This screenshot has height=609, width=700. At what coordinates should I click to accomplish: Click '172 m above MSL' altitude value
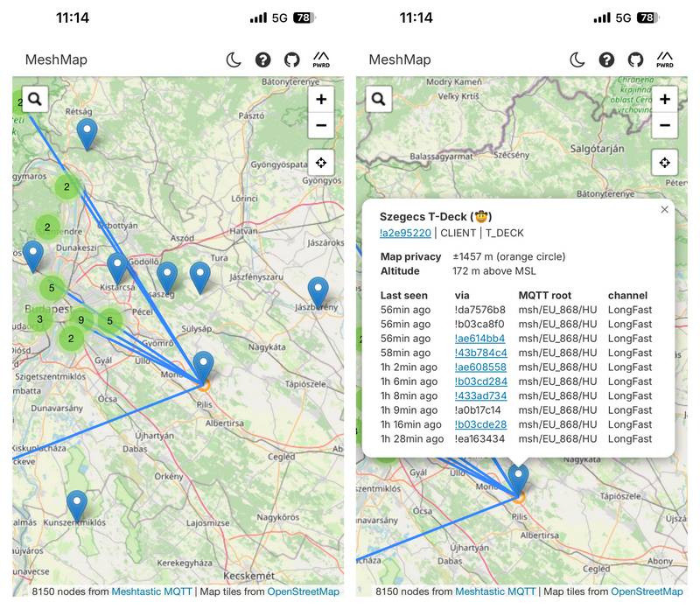[x=494, y=271]
